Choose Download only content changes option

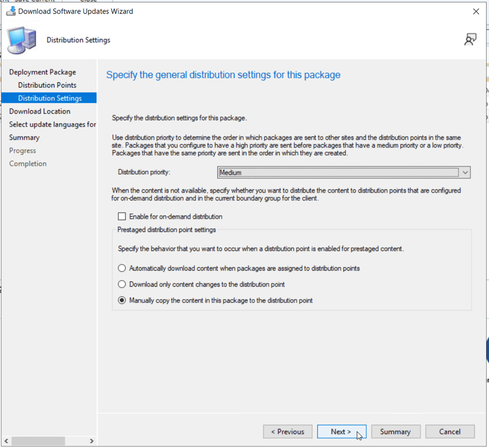(x=122, y=284)
